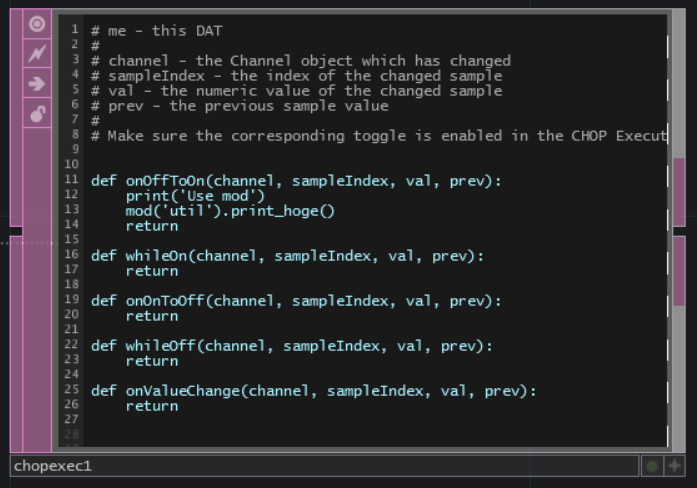Click the plus icon at bottom right
Image resolution: width=697 pixels, height=488 pixels.
pos(674,466)
